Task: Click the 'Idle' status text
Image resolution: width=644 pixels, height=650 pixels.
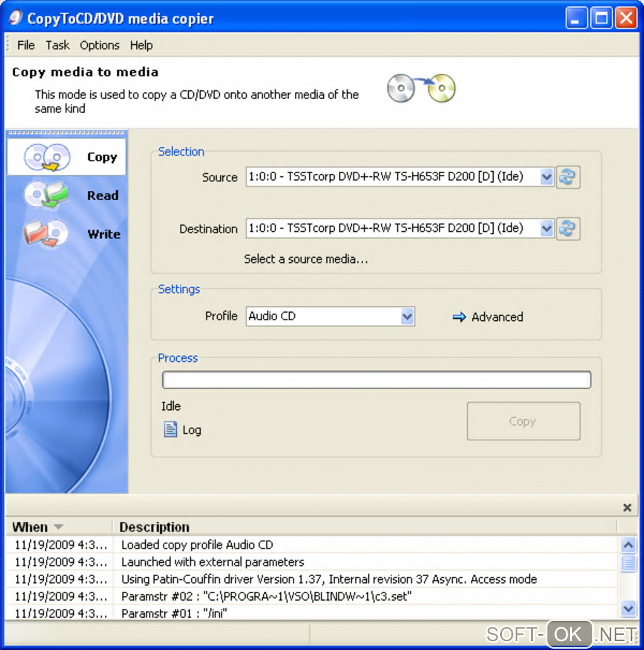Action: (x=170, y=406)
